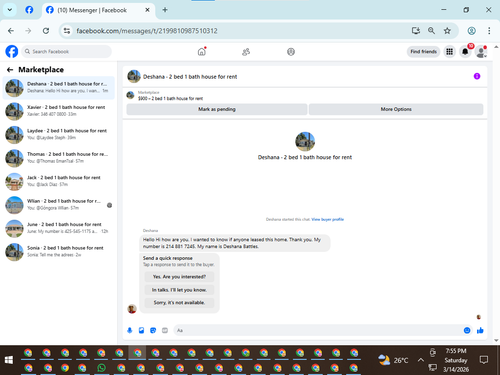Open the Chrome profile icon
Viewport: 500px width, 375px height.
(x=471, y=31)
